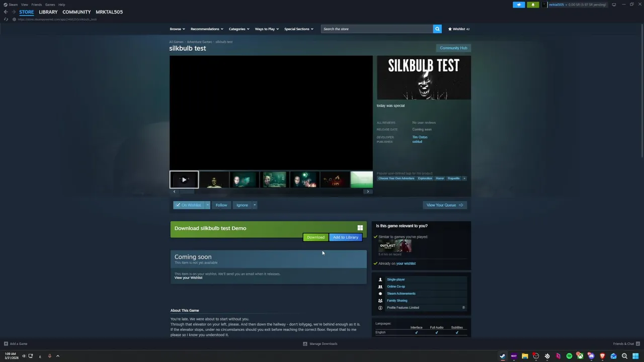
Task: Click the search magnifier button
Action: pyautogui.click(x=437, y=29)
